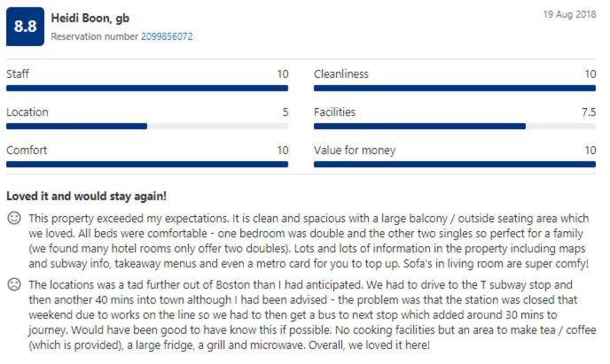Click the Facilities category label
The image size is (610, 364).
[x=334, y=112]
